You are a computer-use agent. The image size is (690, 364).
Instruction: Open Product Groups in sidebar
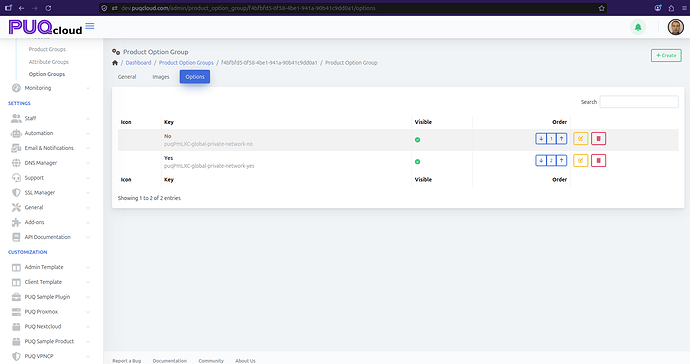[47, 49]
